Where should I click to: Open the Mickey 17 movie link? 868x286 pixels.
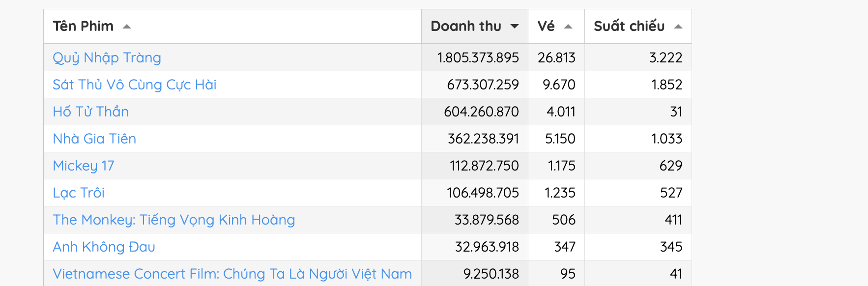84,166
